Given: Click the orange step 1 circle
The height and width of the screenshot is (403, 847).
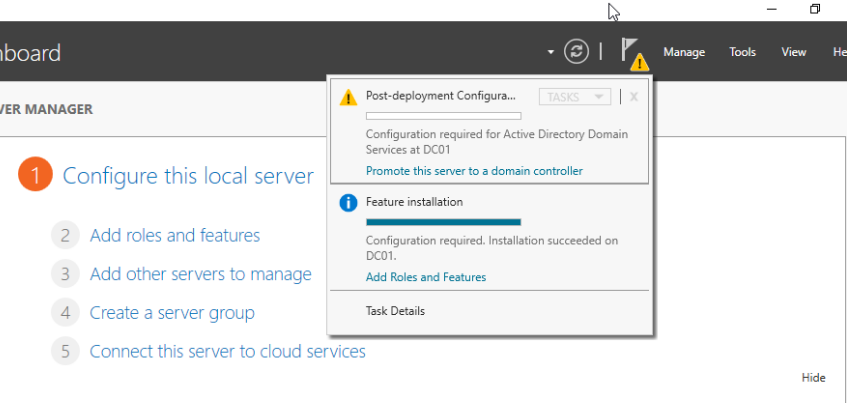Looking at the screenshot, I should 34,176.
